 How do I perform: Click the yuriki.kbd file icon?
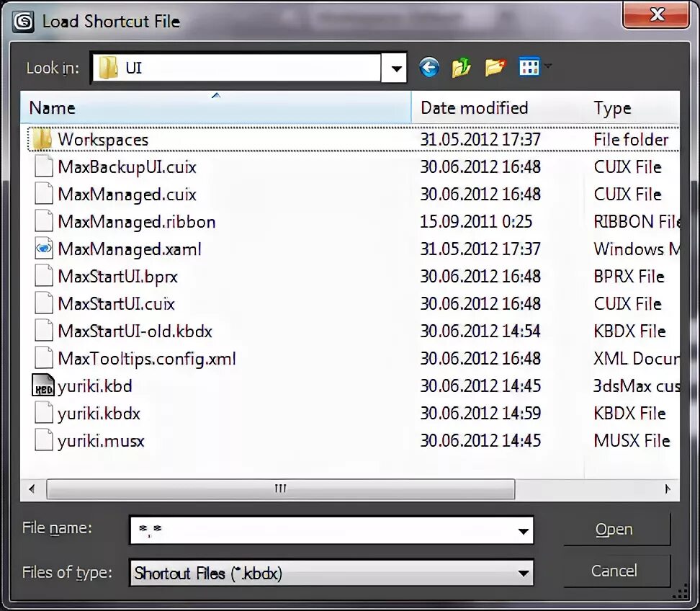tap(43, 385)
